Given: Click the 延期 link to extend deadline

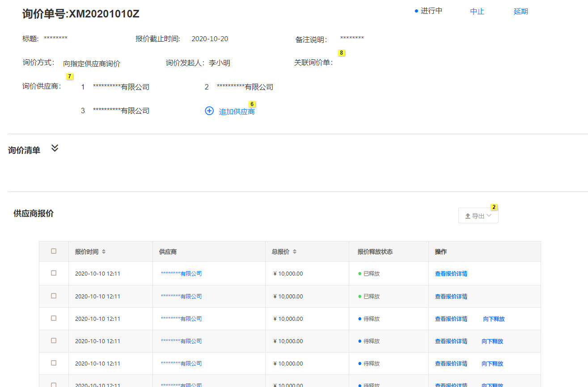Looking at the screenshot, I should [x=521, y=12].
